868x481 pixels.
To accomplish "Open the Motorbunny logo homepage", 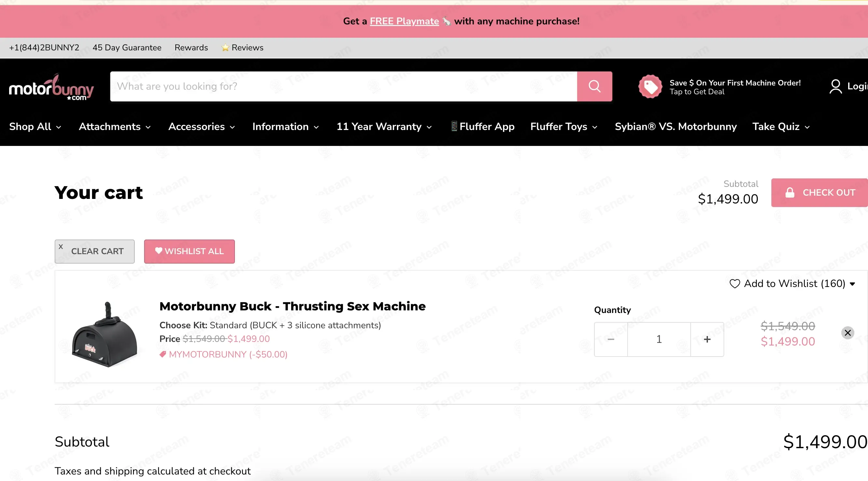I will tap(51, 87).
